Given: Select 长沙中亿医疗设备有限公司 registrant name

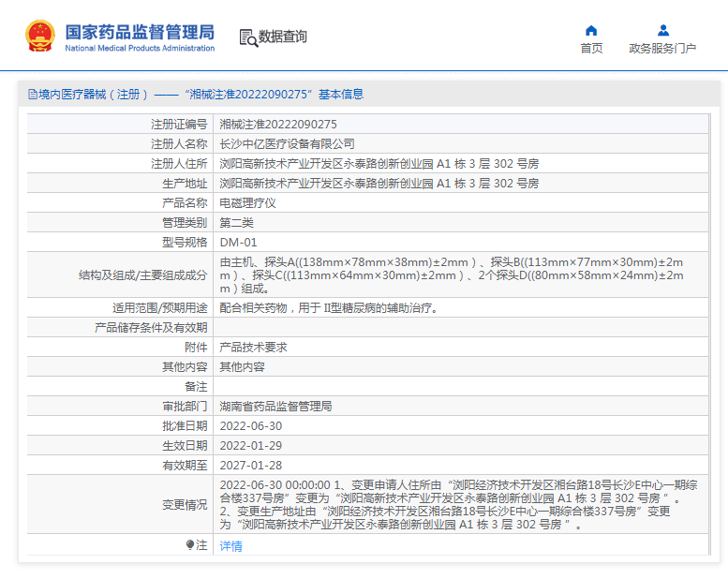Looking at the screenshot, I should click(x=287, y=144).
